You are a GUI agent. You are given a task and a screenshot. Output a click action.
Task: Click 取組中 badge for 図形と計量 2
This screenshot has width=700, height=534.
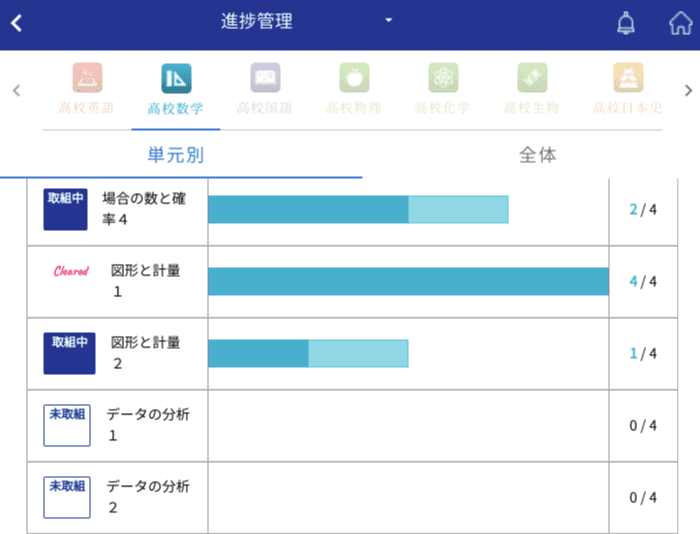[x=69, y=353]
